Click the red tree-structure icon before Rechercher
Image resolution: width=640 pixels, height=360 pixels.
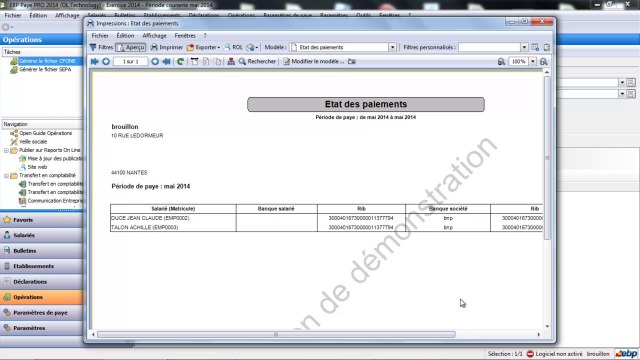(231, 61)
